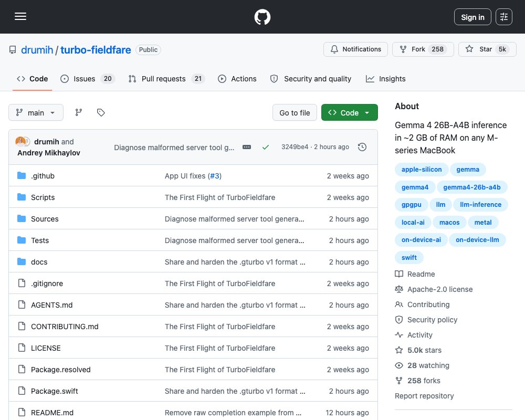Go to the GitHub homepage logo
This screenshot has width=525, height=420.
pos(262,17)
